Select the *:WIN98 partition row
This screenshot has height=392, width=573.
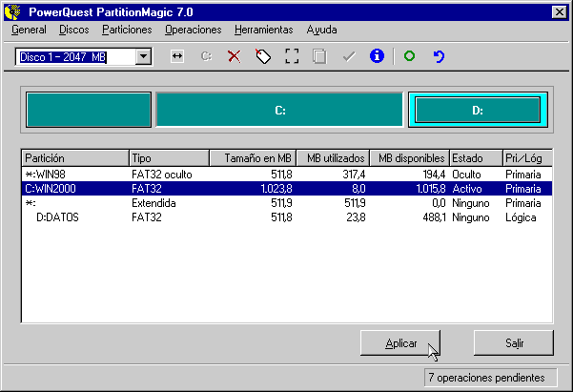click(287, 175)
